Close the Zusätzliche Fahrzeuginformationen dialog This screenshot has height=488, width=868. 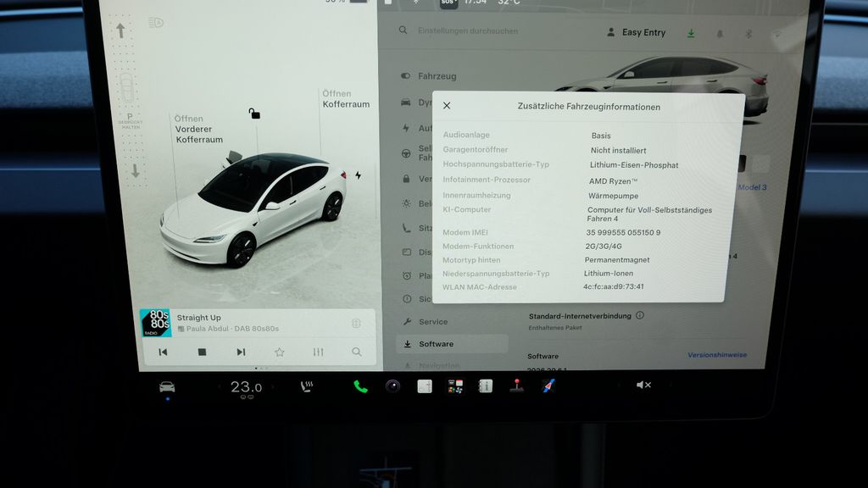pos(447,105)
